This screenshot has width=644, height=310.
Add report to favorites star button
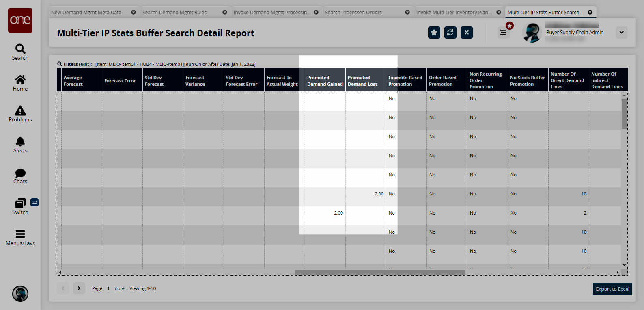(434, 33)
